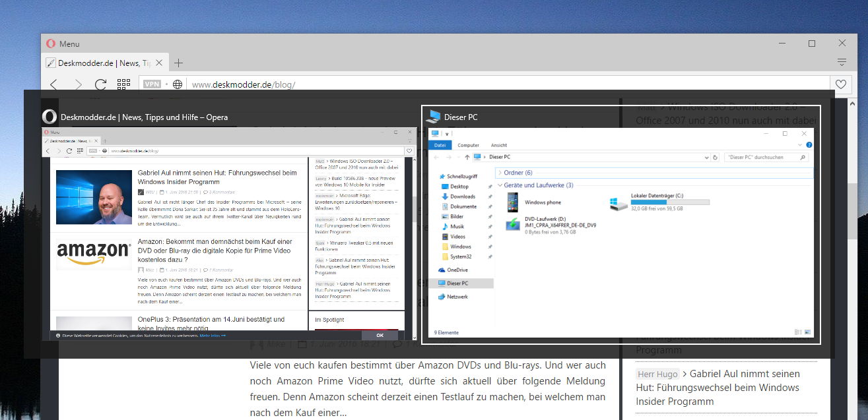This screenshot has width=868, height=420.
Task: Click the Opera logo icon in the task switcher
Action: [x=49, y=117]
